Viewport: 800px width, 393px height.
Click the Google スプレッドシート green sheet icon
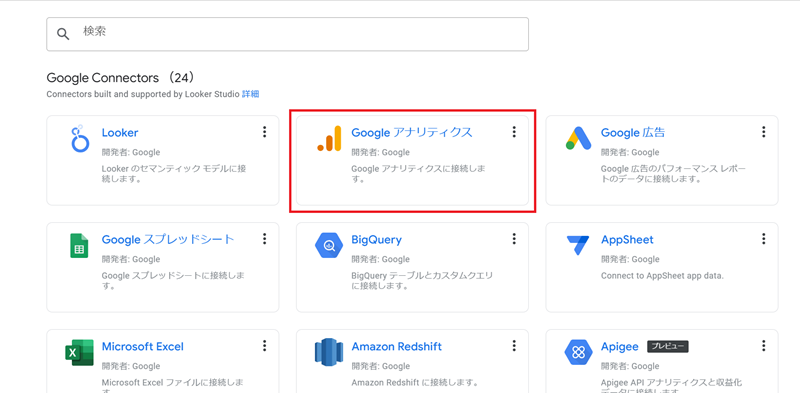(x=79, y=245)
